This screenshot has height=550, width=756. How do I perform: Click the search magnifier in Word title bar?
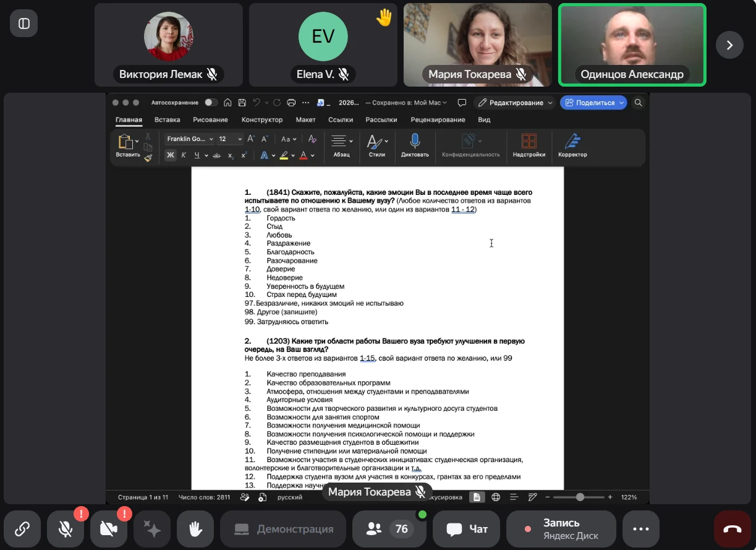[639, 103]
